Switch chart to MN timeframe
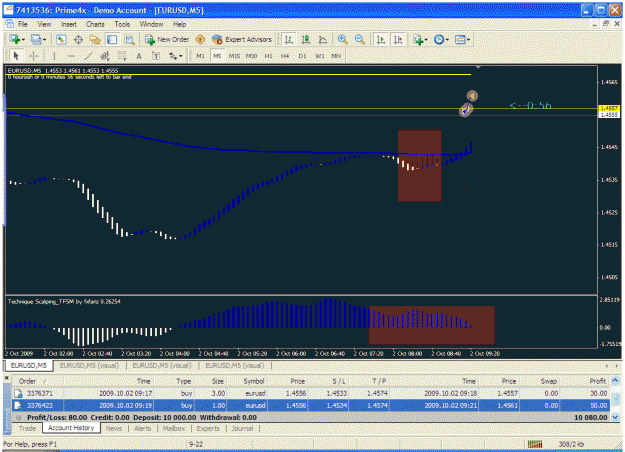This screenshot has width=625, height=452. tap(336, 56)
